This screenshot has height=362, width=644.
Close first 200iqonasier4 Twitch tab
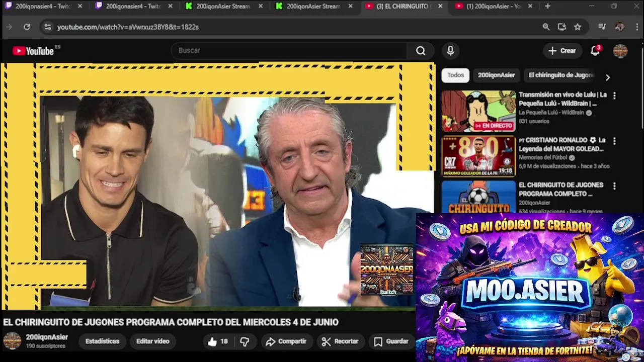[79, 7]
